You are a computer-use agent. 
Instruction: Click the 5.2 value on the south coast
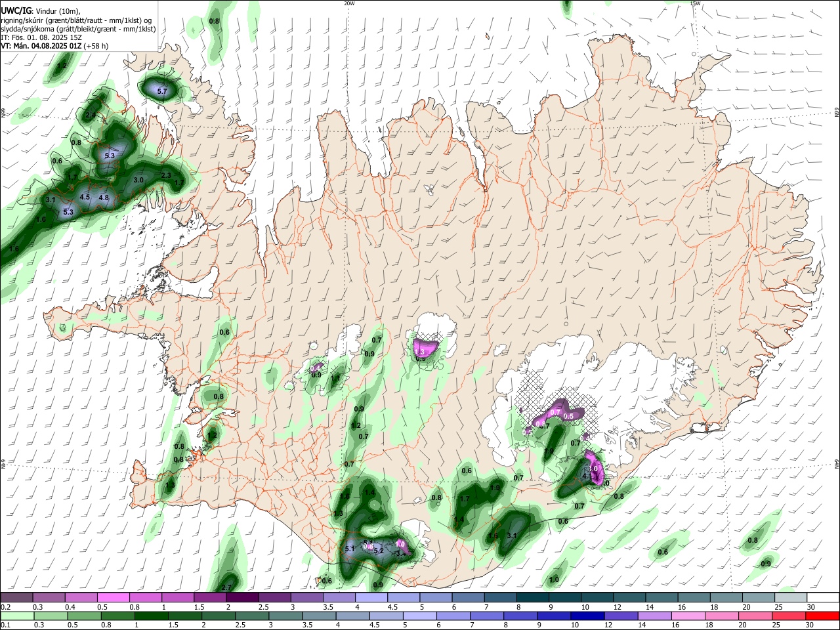tap(379, 551)
